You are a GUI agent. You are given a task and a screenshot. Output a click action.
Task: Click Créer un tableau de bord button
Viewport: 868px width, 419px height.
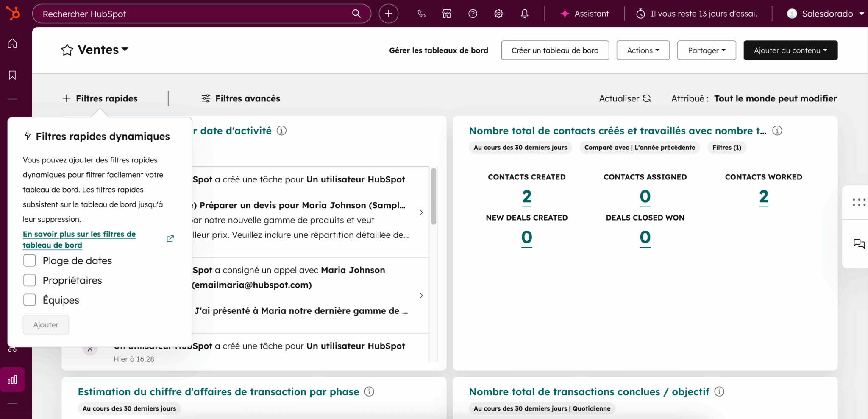[555, 50]
